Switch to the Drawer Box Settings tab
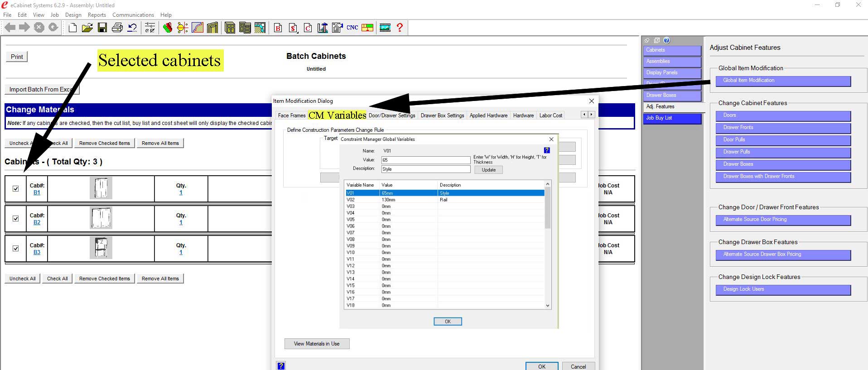The image size is (868, 370). [442, 115]
